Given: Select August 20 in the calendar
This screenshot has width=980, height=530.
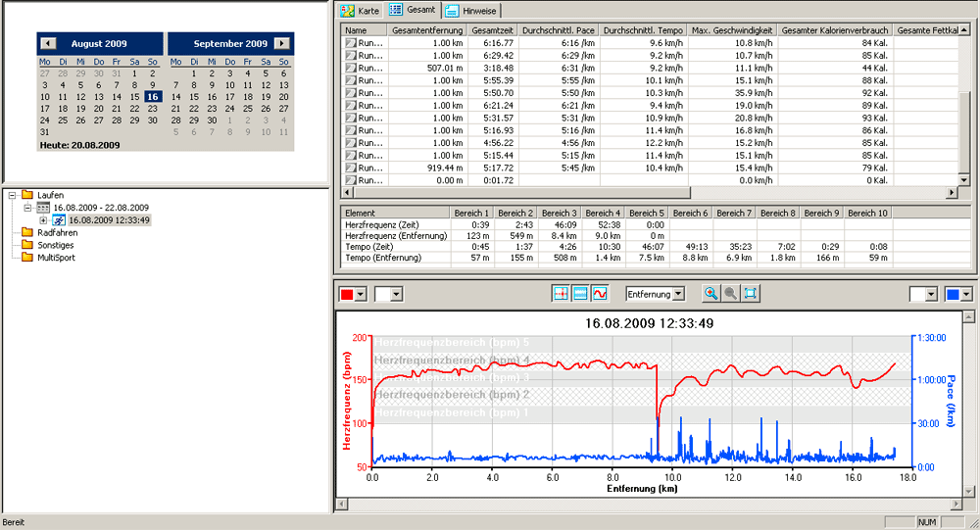Looking at the screenshot, I should [99, 109].
